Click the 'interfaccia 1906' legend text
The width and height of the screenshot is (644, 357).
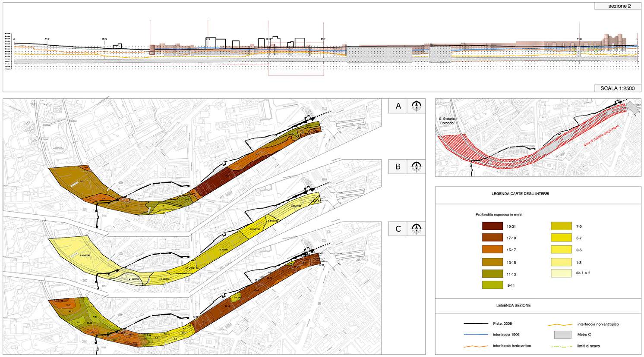pyautogui.click(x=506, y=335)
